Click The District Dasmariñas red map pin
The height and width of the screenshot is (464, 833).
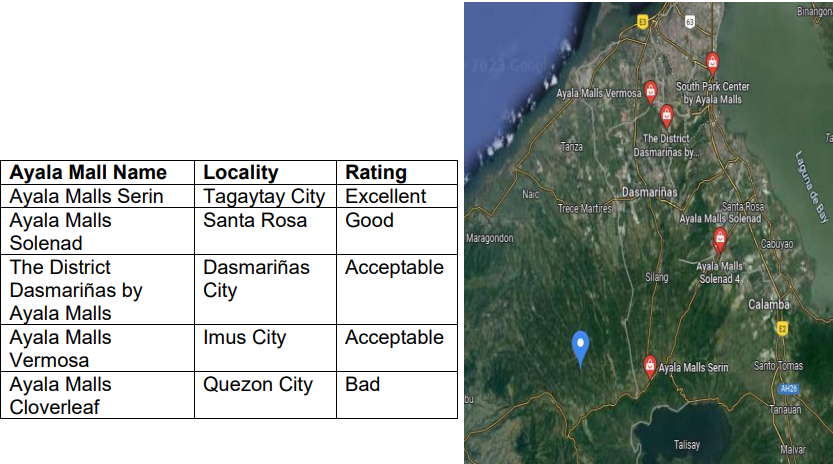(x=666, y=116)
